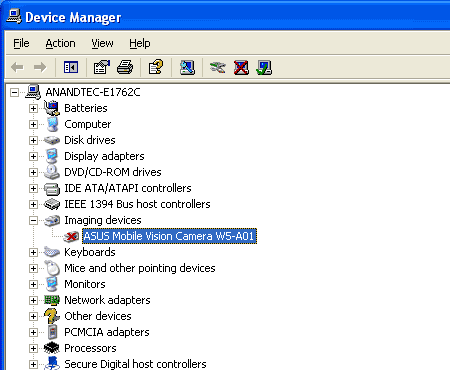This screenshot has height=370, width=450.
Task: Toggle the console tree pane icon
Action: [x=71, y=67]
